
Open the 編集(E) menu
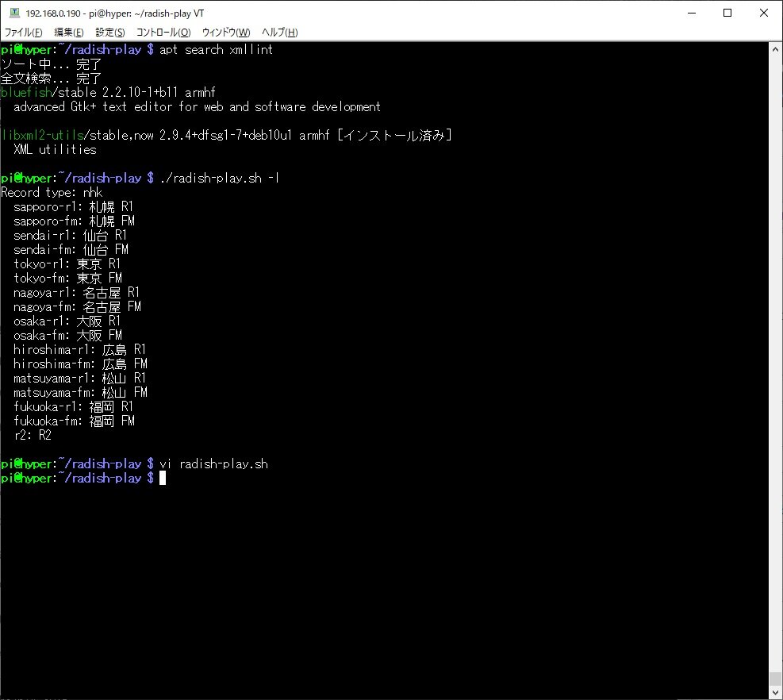(x=68, y=33)
